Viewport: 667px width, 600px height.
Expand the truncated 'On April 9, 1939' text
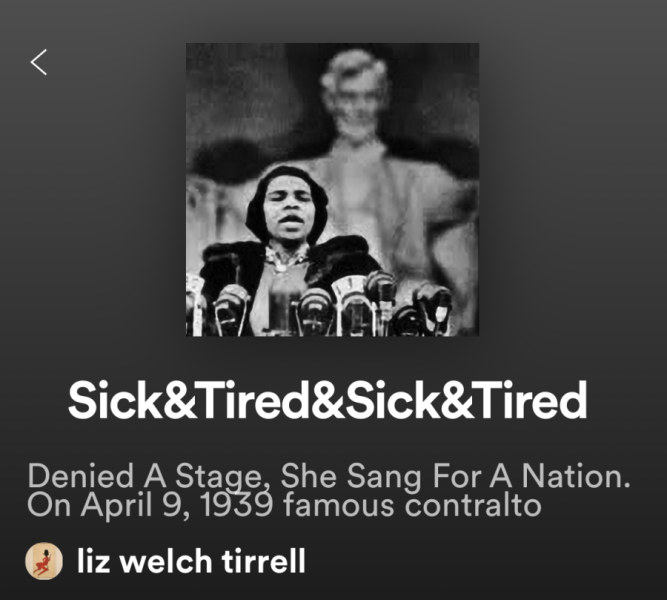coord(284,505)
